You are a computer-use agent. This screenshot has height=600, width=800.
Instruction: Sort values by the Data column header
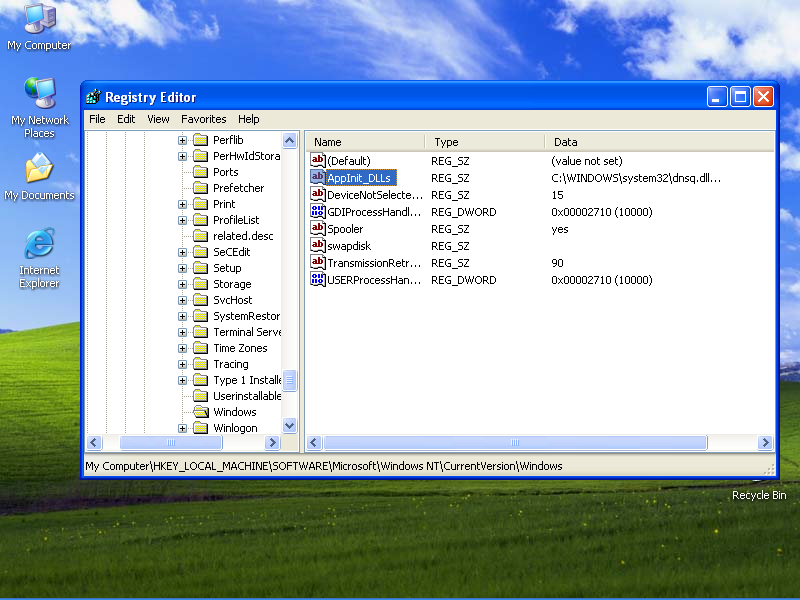coord(660,142)
